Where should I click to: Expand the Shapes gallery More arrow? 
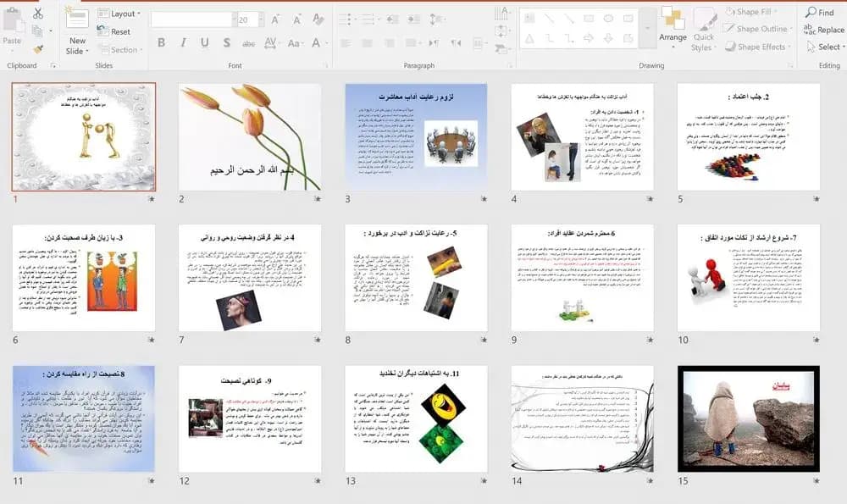coord(647,28)
